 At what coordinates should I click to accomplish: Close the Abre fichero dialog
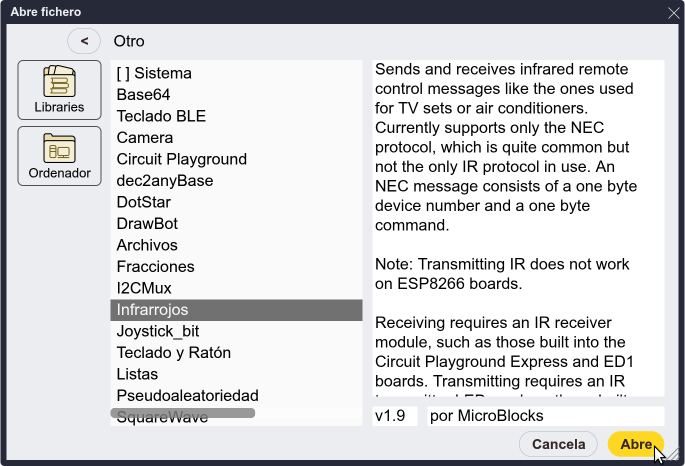[x=673, y=13]
